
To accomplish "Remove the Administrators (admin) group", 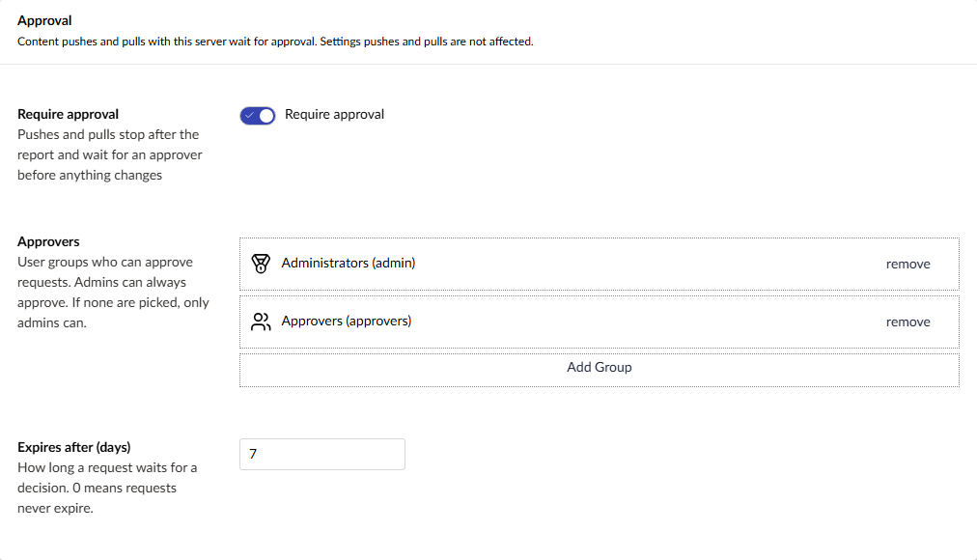I will point(907,265).
